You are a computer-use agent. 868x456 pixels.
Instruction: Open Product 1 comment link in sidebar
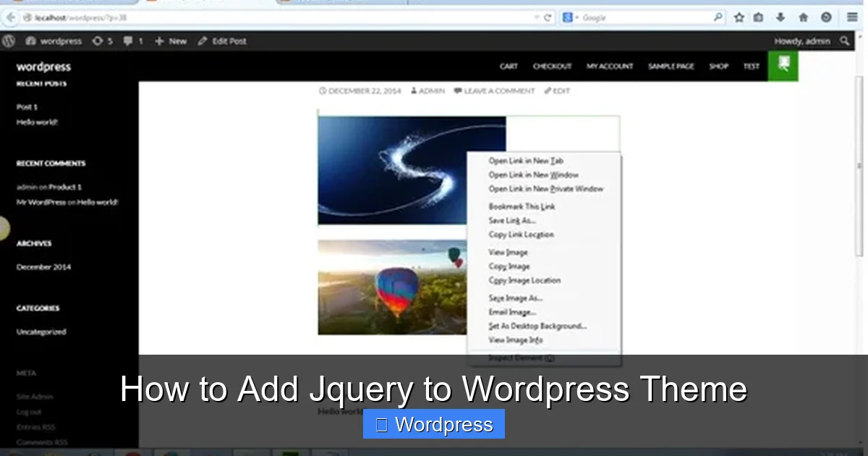65,187
